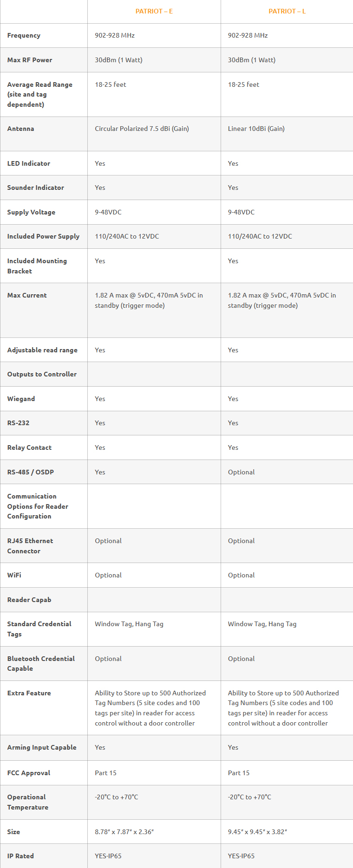Select the Frequency row label
This screenshot has width=353, height=868.
[x=24, y=35]
